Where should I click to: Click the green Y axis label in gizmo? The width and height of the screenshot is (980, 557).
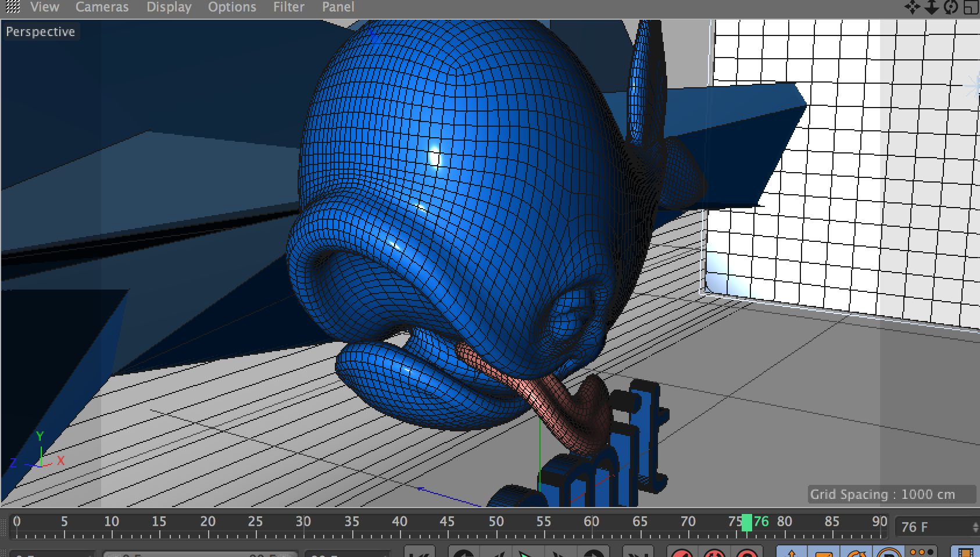click(40, 436)
